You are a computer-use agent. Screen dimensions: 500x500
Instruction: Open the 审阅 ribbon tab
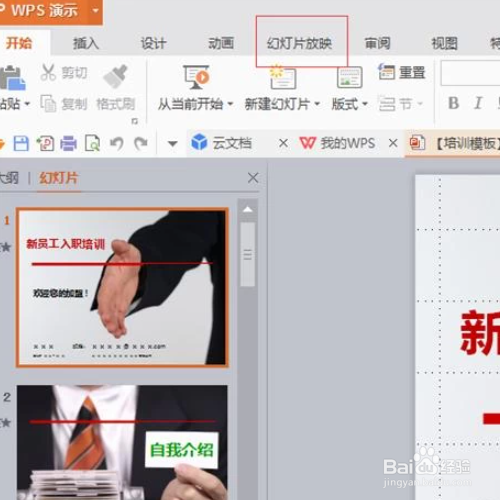coord(377,43)
